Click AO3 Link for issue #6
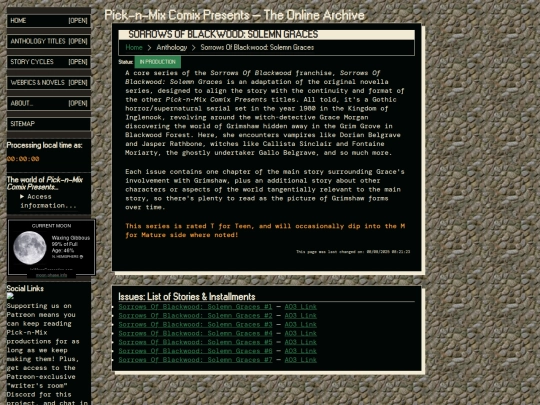Image resolution: width=540 pixels, height=405 pixels. pos(301,351)
